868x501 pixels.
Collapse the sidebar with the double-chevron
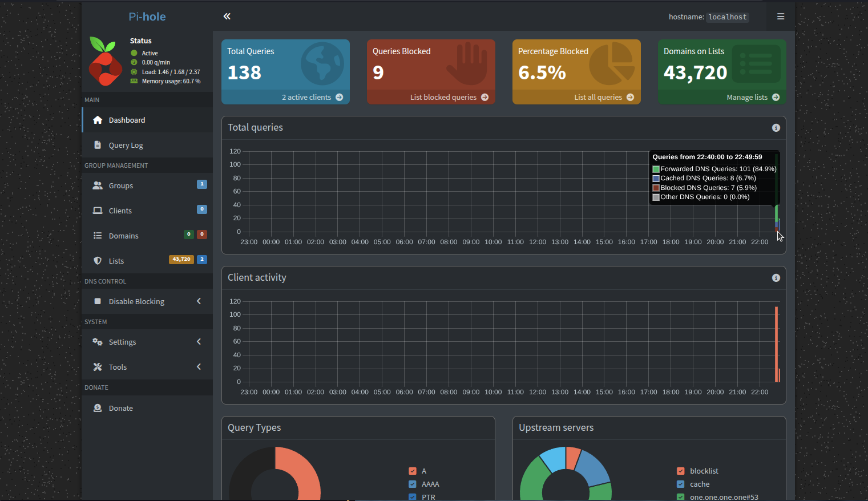pos(227,16)
